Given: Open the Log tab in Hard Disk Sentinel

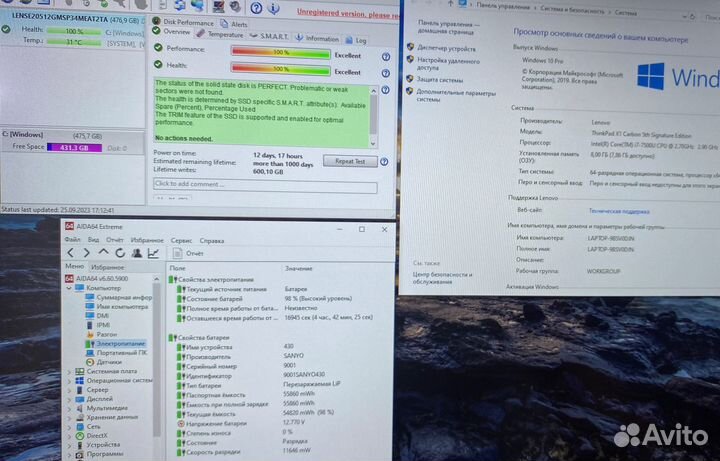Looking at the screenshot, I should (356, 40).
